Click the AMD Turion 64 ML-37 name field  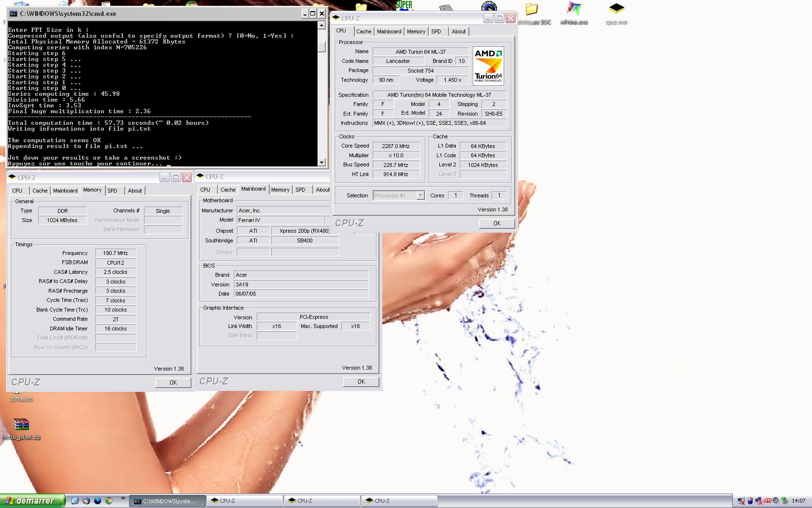[x=420, y=52]
